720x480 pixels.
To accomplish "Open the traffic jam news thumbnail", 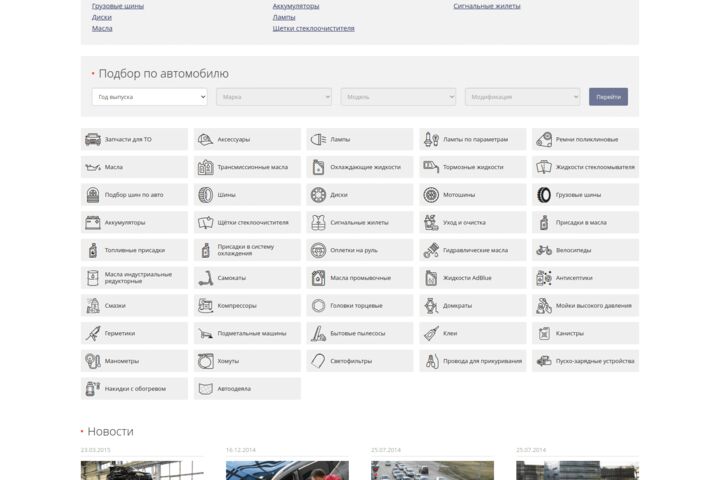I will coord(432,470).
